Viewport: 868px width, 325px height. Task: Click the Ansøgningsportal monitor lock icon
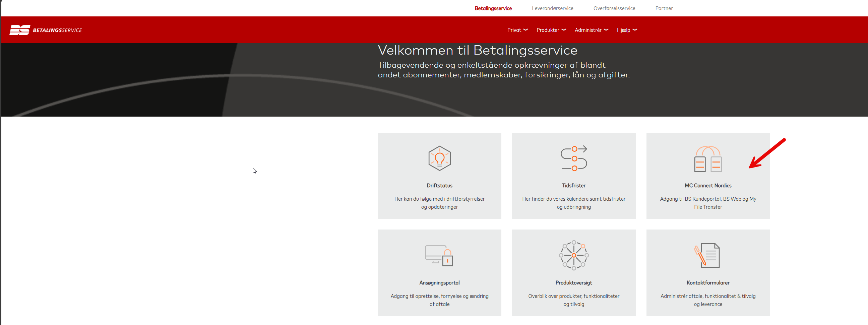pyautogui.click(x=439, y=256)
